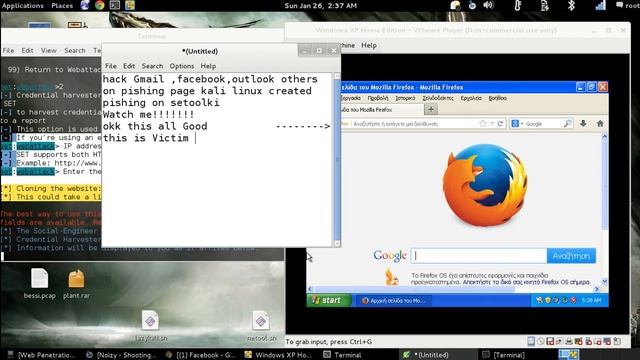Go to Firefox home page icon
This screenshot has width=640, height=360.
click(600, 123)
